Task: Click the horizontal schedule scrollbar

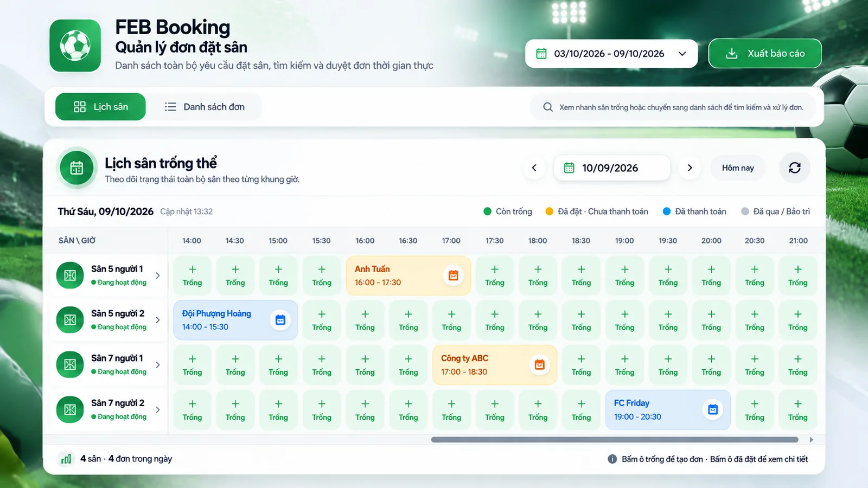Action: click(x=615, y=440)
